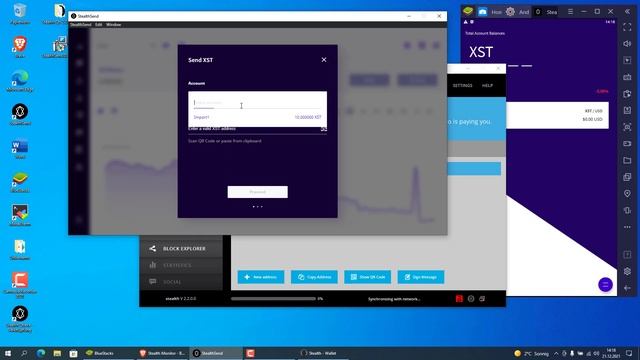640x360 pixels.
Task: Click the New address button
Action: (x=261, y=277)
